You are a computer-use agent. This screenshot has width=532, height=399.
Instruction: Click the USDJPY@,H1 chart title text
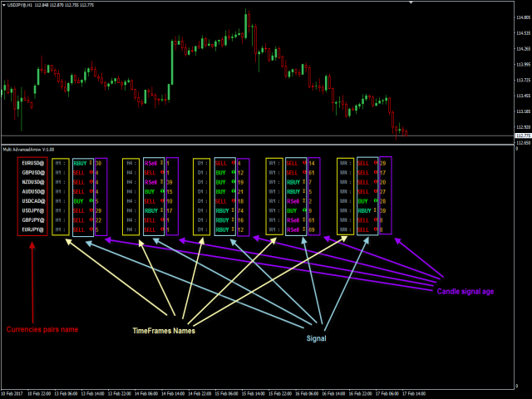20,5
